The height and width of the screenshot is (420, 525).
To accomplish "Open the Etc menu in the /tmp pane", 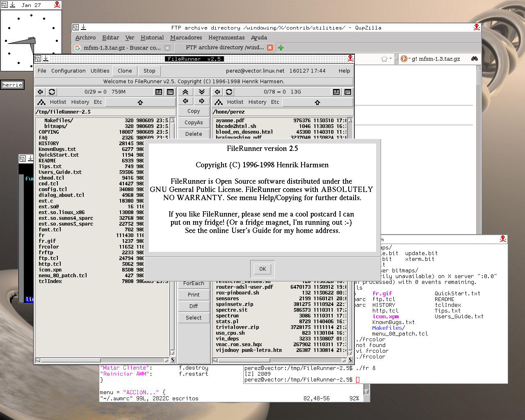I will 98,102.
